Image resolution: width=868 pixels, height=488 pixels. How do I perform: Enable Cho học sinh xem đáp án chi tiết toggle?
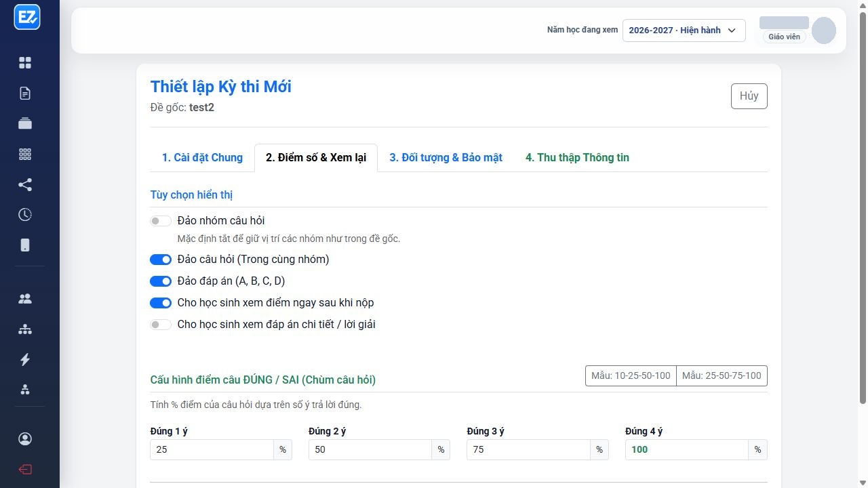tap(161, 325)
